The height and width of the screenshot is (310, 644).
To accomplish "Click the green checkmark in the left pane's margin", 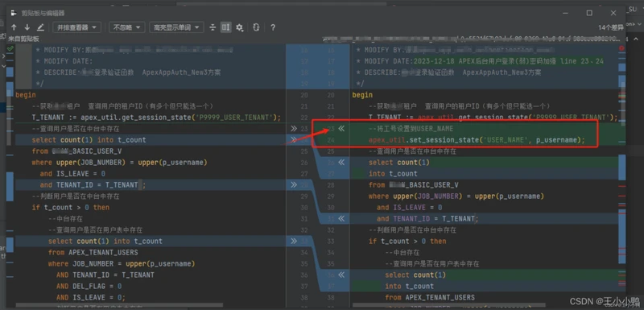I will point(10,48).
